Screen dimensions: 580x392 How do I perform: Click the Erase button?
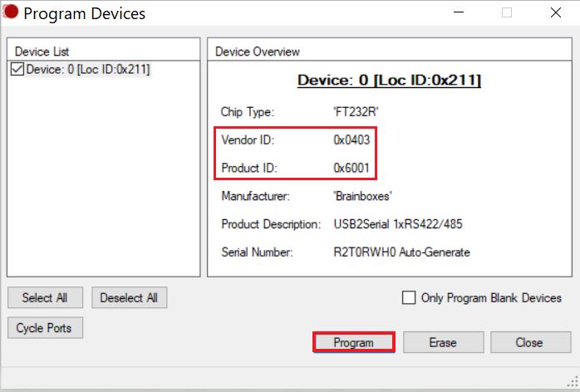click(x=443, y=342)
